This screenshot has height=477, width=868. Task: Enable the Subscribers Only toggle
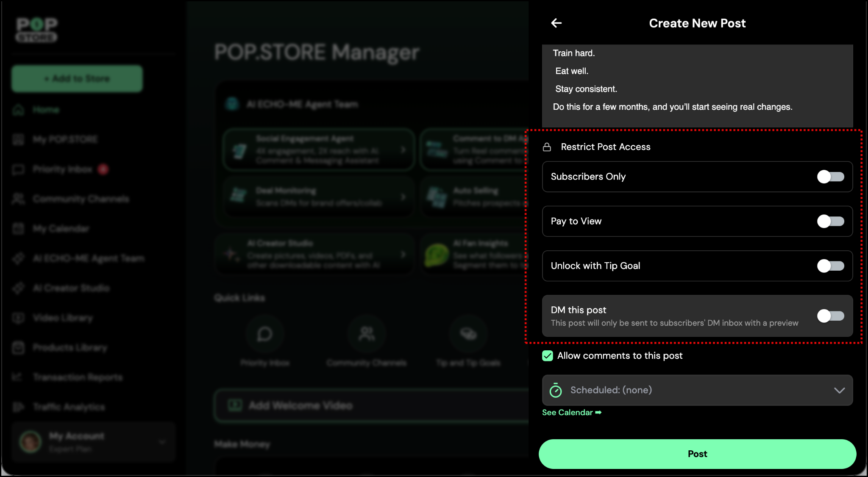pyautogui.click(x=830, y=177)
